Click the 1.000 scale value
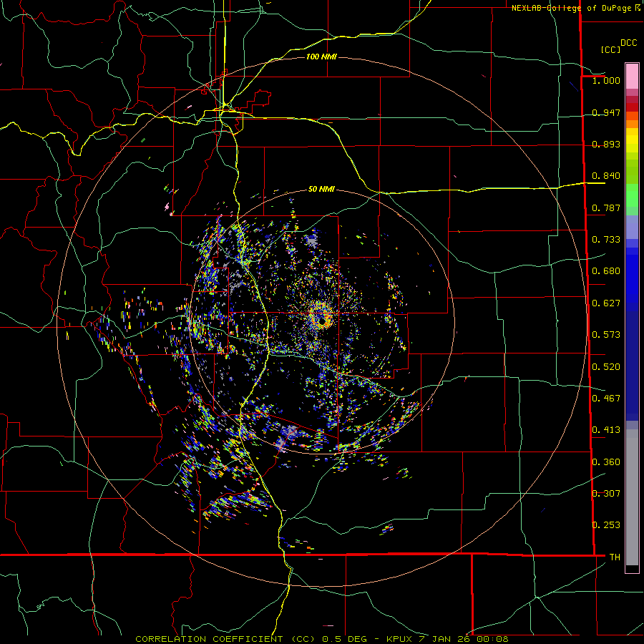Viewport: 644px width, 644px height. tap(606, 80)
